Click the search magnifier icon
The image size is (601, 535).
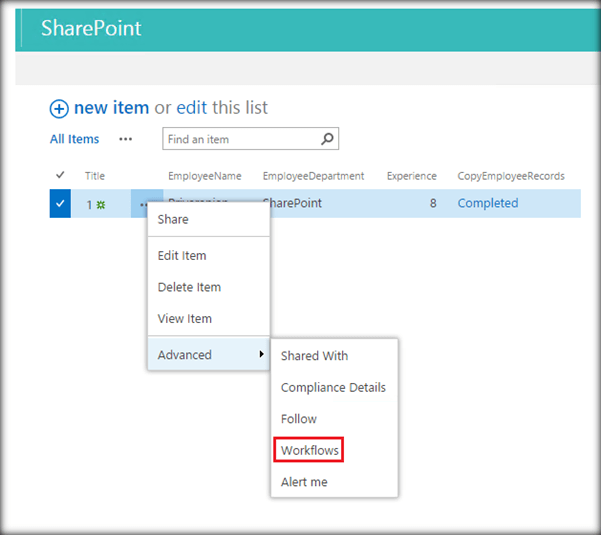pyautogui.click(x=327, y=139)
